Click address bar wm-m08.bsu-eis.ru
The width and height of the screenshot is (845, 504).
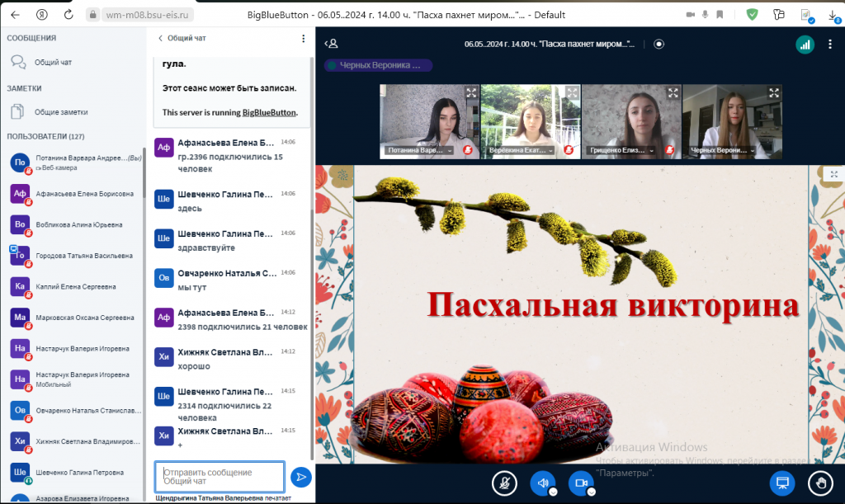point(147,15)
